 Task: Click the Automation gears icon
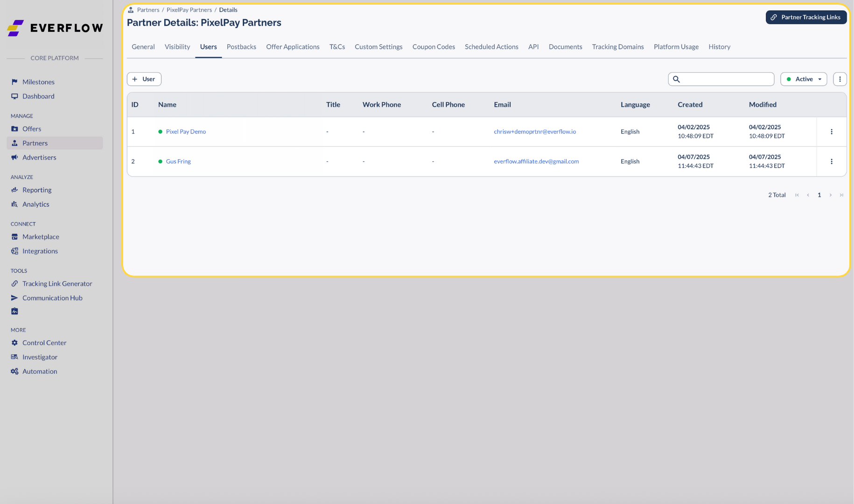14,371
